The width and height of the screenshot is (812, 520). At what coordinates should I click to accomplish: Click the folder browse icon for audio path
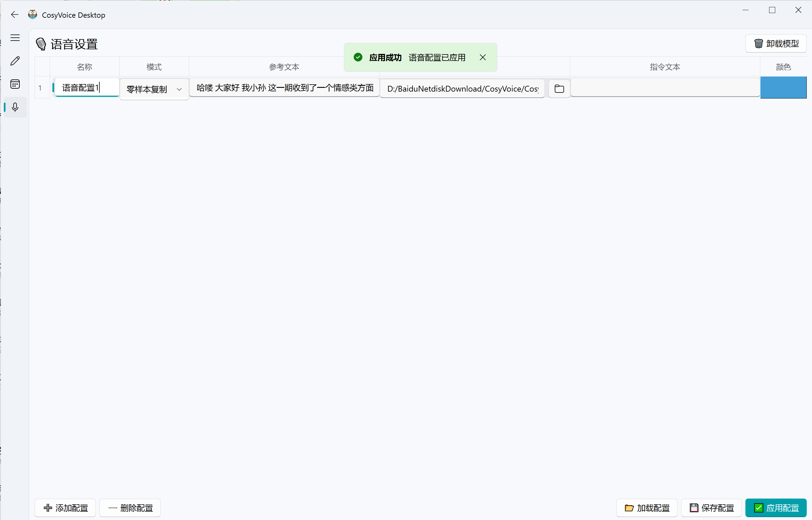pos(559,88)
